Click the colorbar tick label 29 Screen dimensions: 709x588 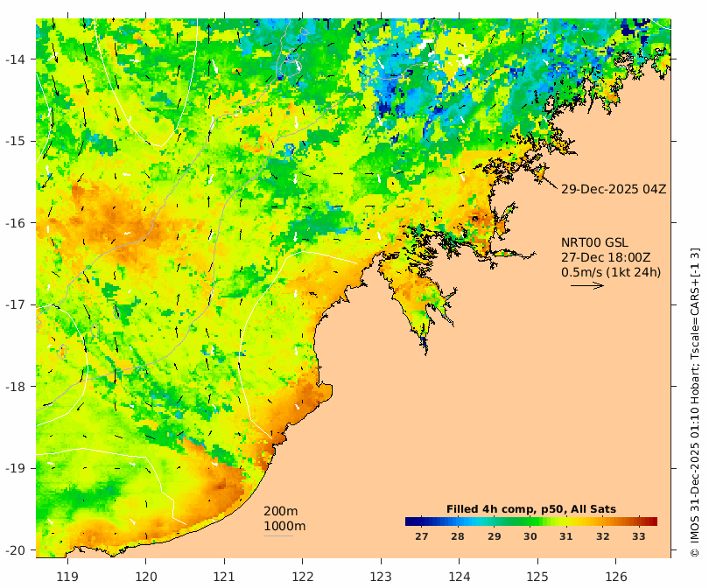pos(494,536)
